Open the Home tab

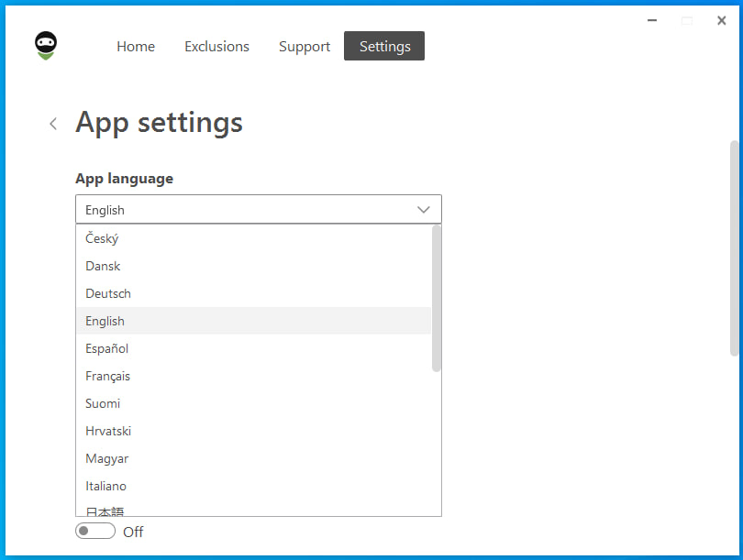(x=136, y=46)
